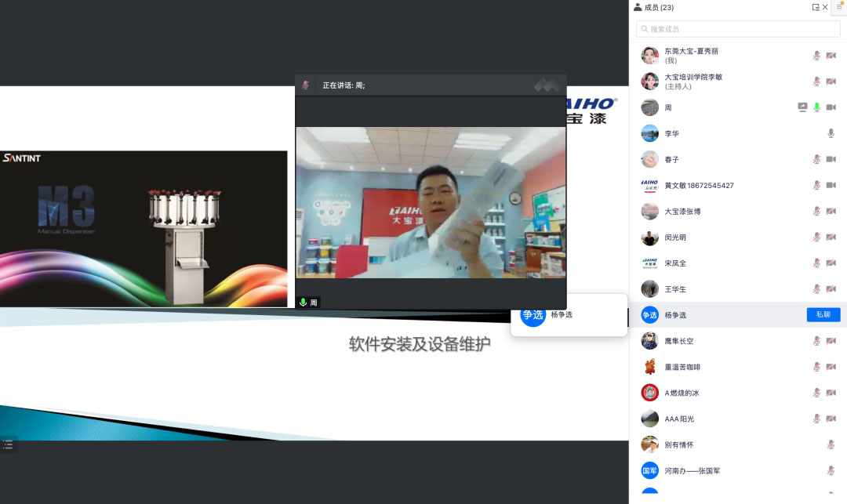Click muted mic icon in speaker window header
The image size is (847, 504).
click(306, 85)
